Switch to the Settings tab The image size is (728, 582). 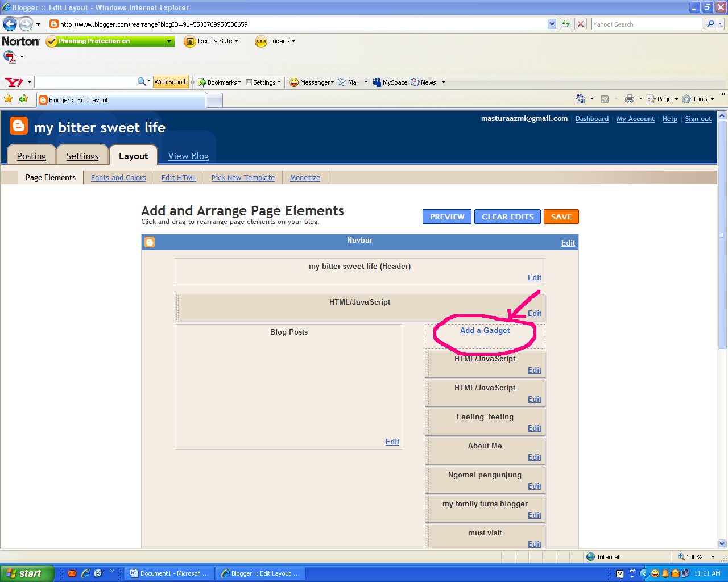click(82, 156)
